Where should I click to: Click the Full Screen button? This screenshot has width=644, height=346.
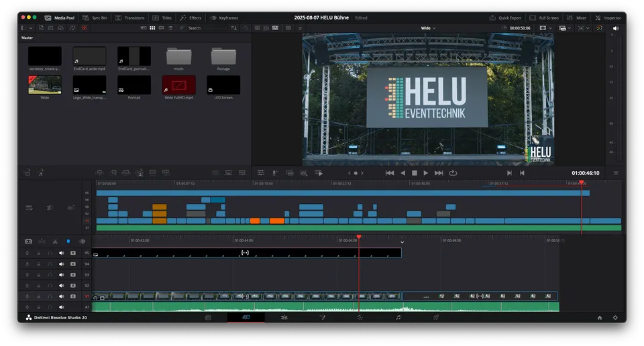(x=544, y=17)
